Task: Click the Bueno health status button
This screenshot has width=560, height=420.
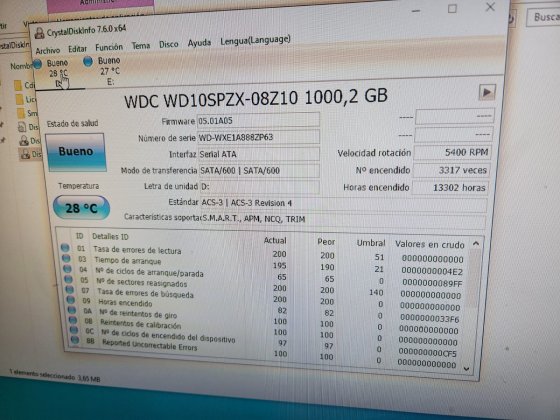Action: point(76,152)
